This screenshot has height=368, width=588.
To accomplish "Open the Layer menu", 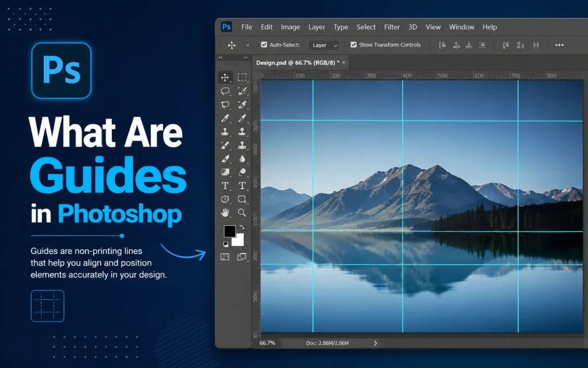I will click(316, 27).
